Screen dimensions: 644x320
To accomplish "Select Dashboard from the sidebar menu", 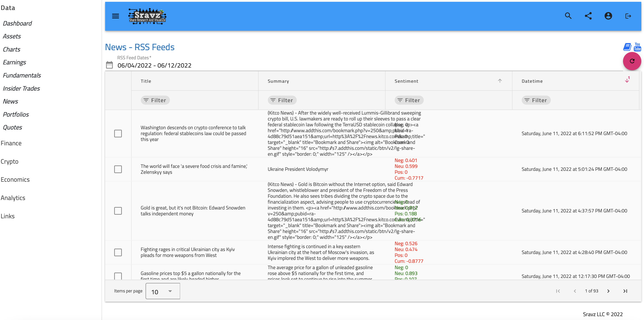I will point(18,23).
